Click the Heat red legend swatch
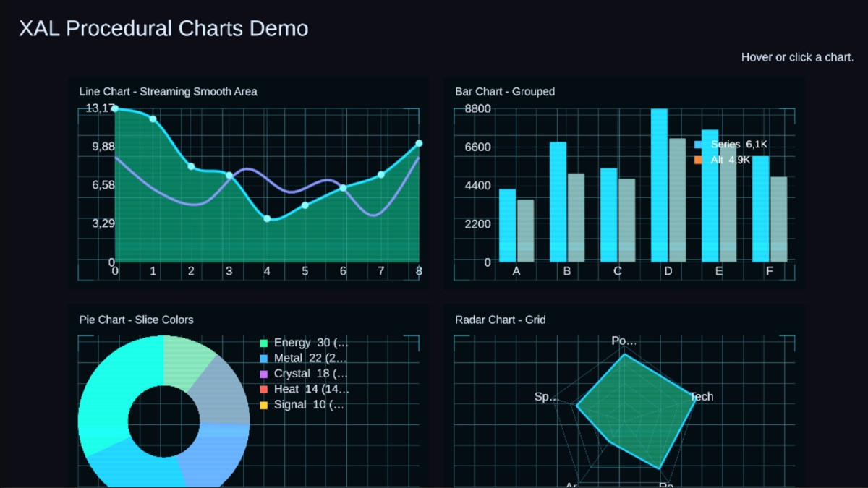This screenshot has height=488, width=868. pos(263,390)
